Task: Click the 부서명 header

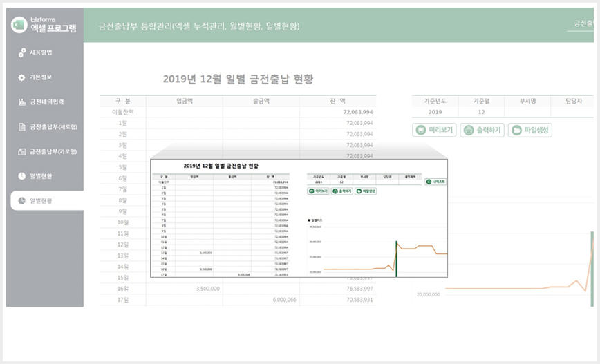Action: click(x=527, y=101)
